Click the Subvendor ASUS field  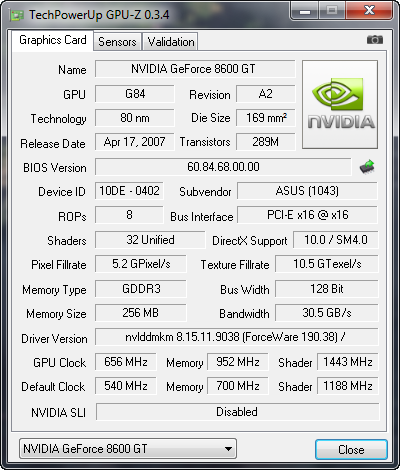(x=307, y=191)
